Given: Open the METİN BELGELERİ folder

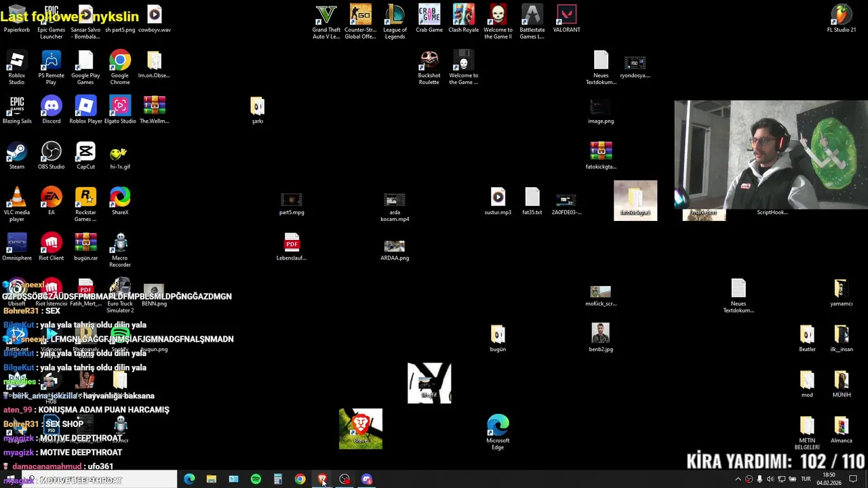Looking at the screenshot, I should pos(807,432).
